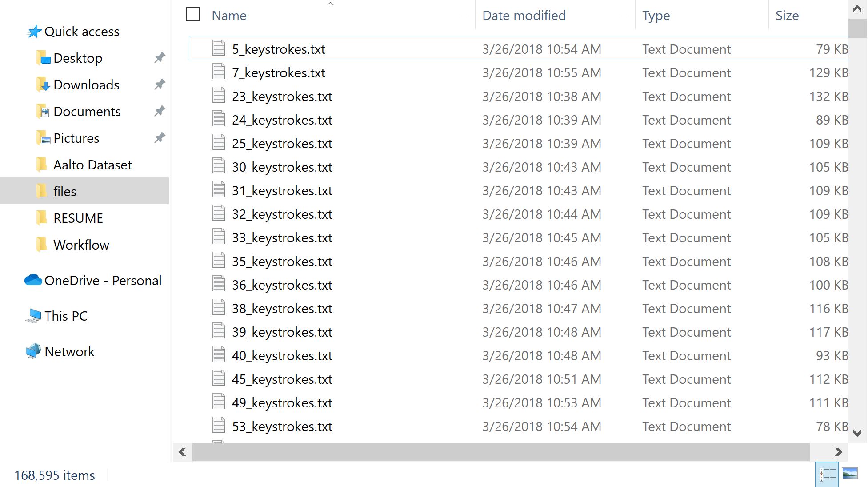Switch to Details view layout icon
Image resolution: width=868 pixels, height=487 pixels.
[827, 474]
